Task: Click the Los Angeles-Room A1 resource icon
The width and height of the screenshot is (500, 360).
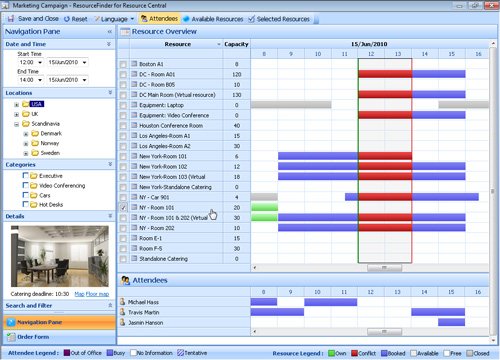Action: (134, 135)
